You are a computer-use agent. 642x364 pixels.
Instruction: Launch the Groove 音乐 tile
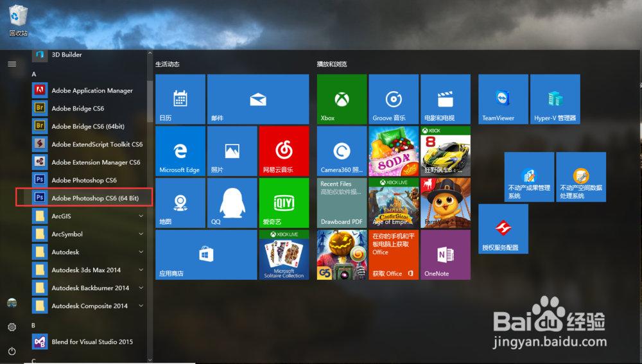point(394,99)
